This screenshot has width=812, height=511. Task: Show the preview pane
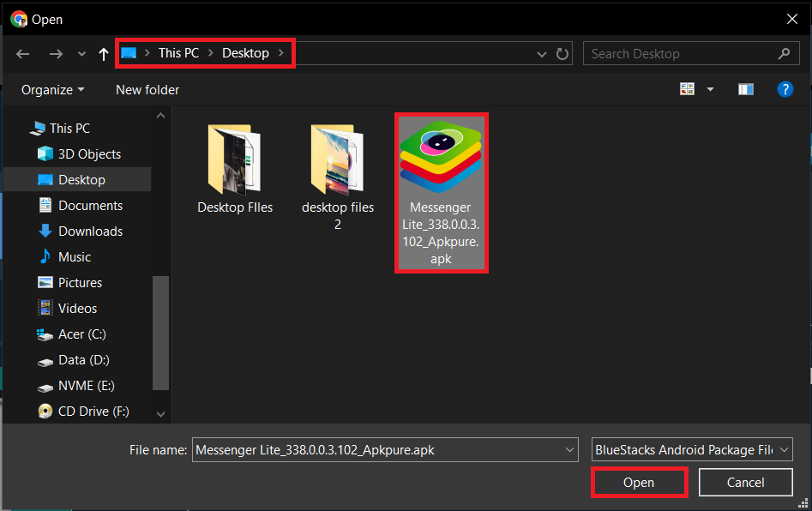(x=745, y=88)
